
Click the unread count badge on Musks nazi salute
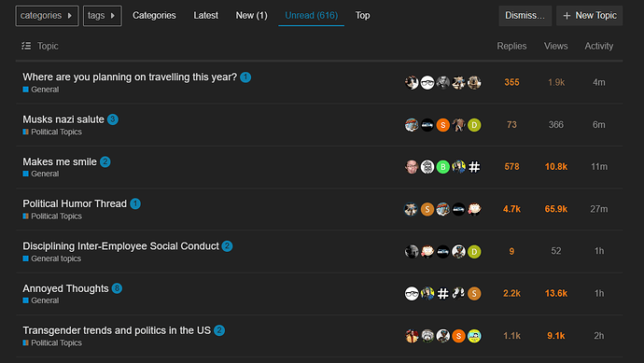point(113,119)
